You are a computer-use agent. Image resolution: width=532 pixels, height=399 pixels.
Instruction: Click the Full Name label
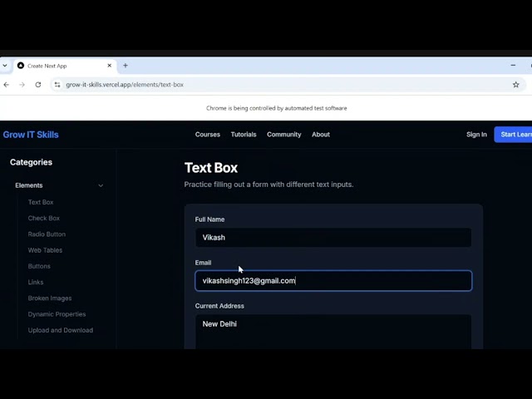(x=209, y=219)
